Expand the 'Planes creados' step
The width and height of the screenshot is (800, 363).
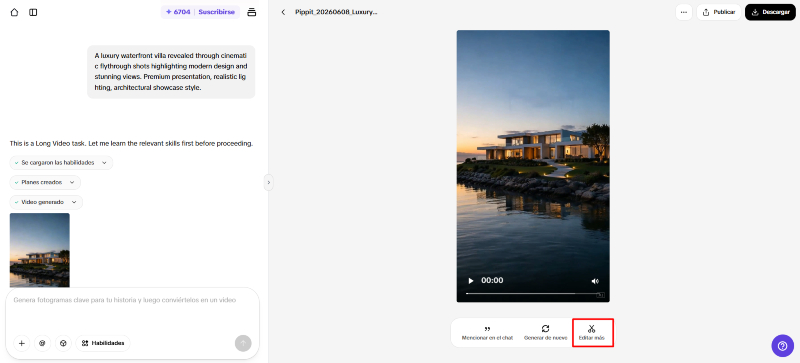[45, 182]
